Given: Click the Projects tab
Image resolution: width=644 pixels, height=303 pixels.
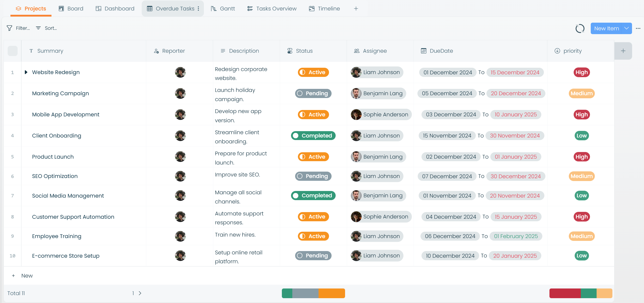Looking at the screenshot, I should (x=31, y=9).
